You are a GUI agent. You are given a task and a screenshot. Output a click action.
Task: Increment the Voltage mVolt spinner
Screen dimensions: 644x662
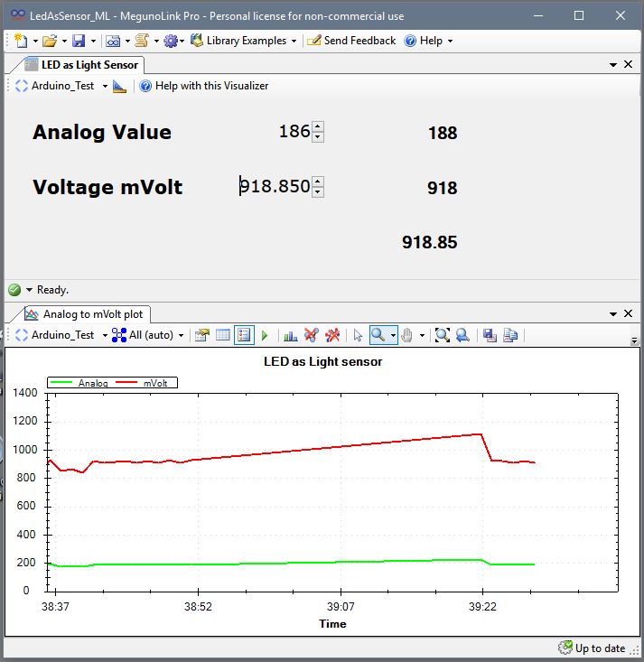point(318,182)
